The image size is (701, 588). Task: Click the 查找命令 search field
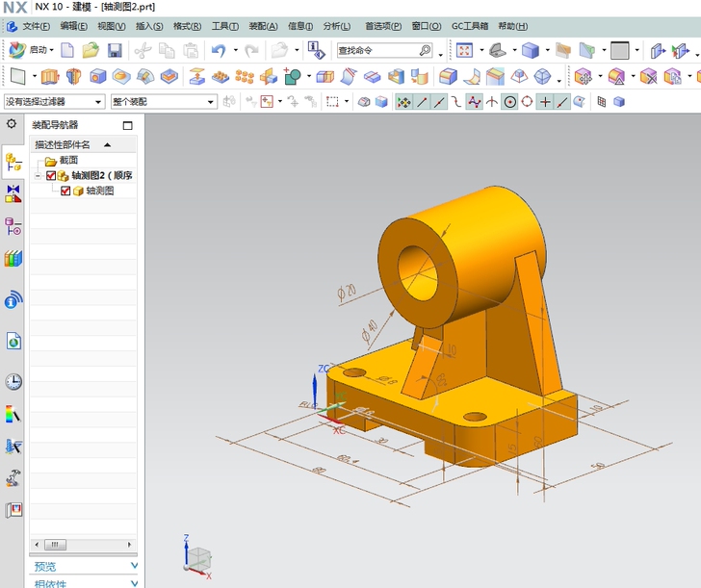(377, 50)
